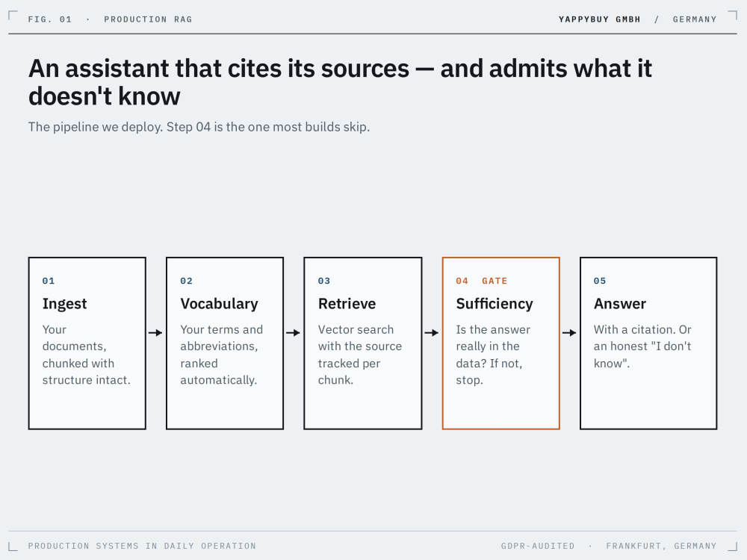Click the "Ingest" card title
The image size is (747, 560).
64,304
